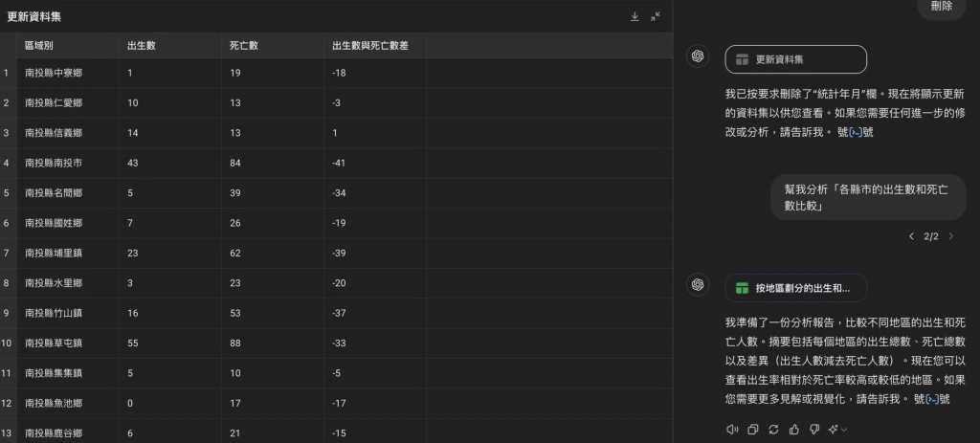Image resolution: width=980 pixels, height=443 pixels.
Task: Click row number 10 in the table
Action: click(7, 343)
